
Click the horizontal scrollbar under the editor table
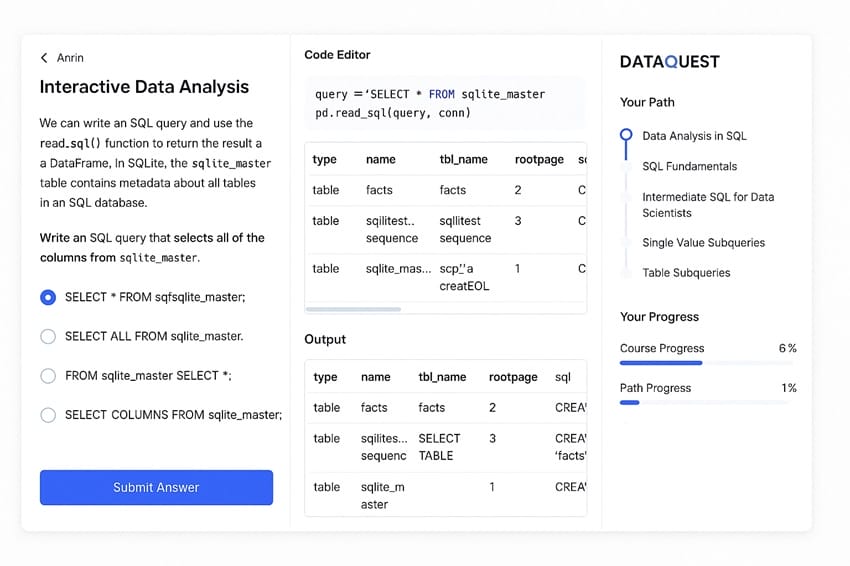point(353,309)
